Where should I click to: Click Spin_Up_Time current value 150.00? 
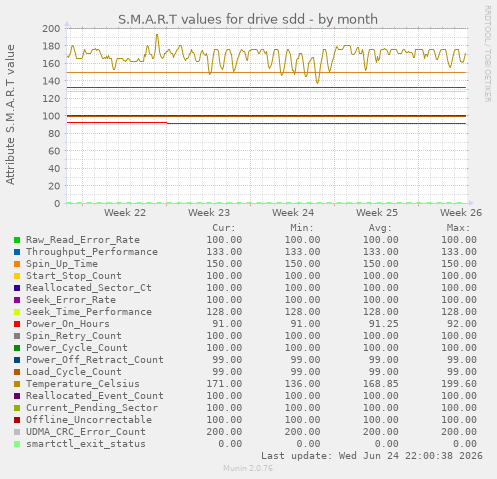click(224, 264)
